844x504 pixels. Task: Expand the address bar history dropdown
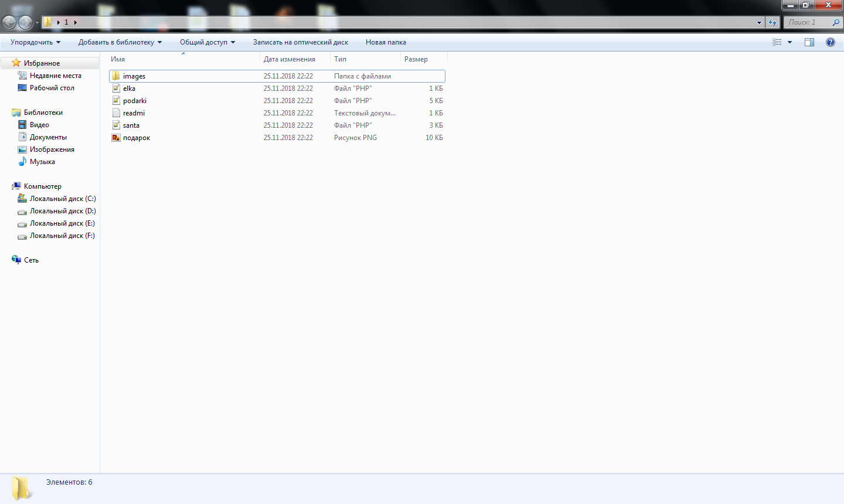(759, 23)
